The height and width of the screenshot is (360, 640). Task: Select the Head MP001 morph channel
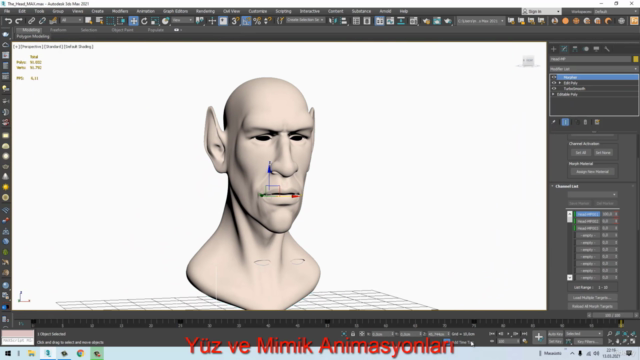pyautogui.click(x=588, y=214)
